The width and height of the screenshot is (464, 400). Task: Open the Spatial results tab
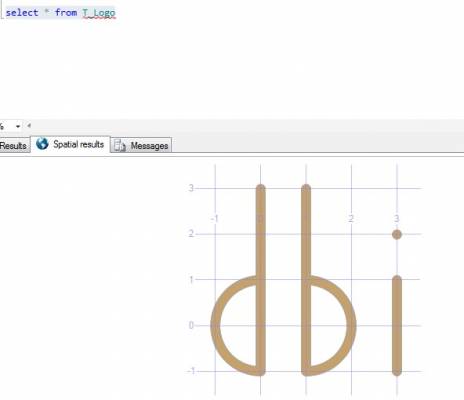click(70, 144)
